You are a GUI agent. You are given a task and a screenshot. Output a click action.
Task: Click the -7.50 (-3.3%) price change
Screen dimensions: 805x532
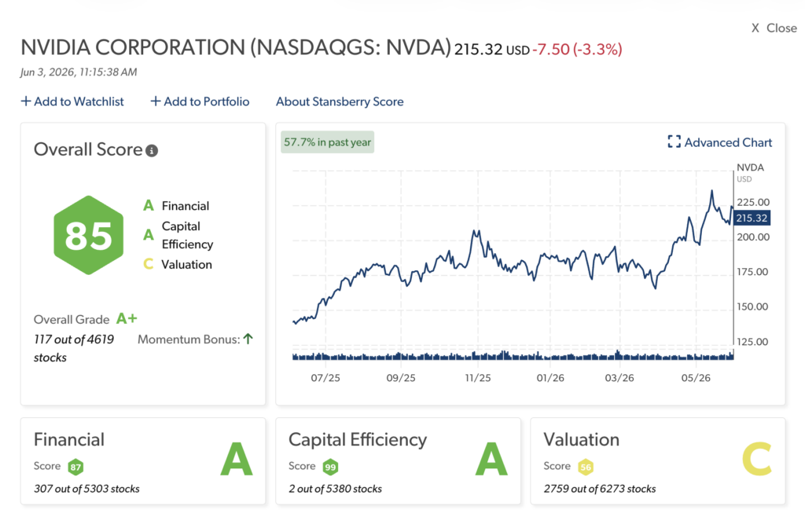pos(577,50)
